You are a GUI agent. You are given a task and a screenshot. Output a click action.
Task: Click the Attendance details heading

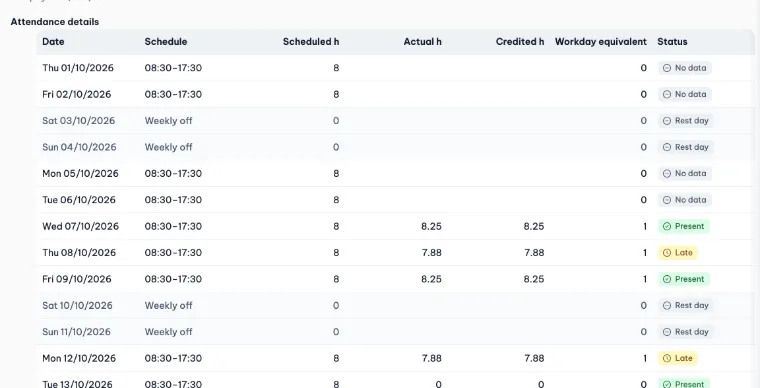[55, 22]
